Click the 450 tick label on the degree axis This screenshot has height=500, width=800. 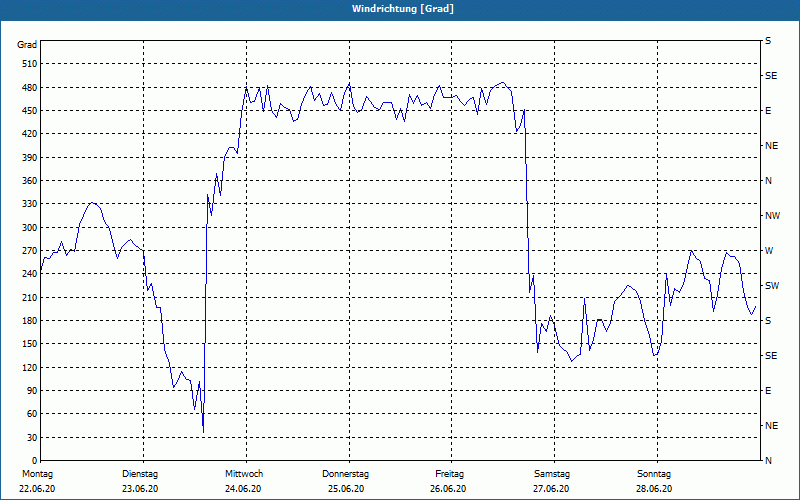[x=30, y=111]
